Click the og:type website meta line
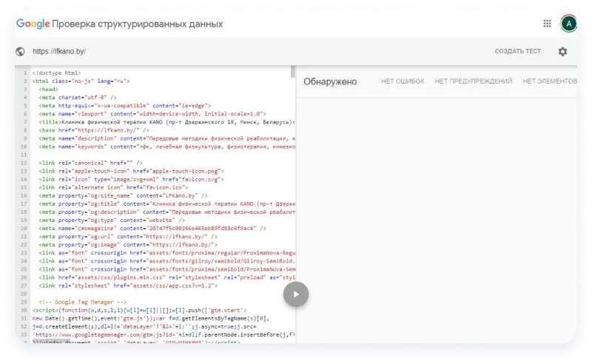 [112, 220]
